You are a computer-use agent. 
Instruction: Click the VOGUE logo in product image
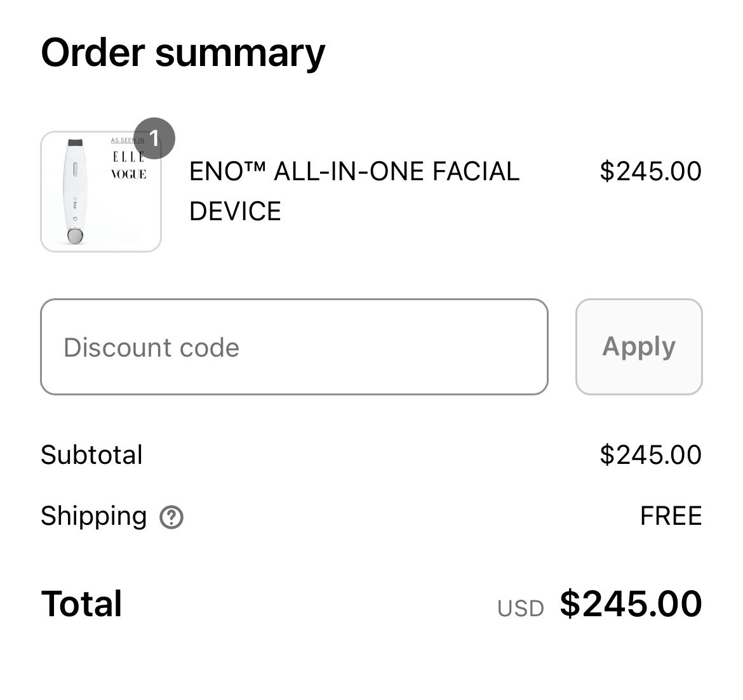pyautogui.click(x=128, y=174)
